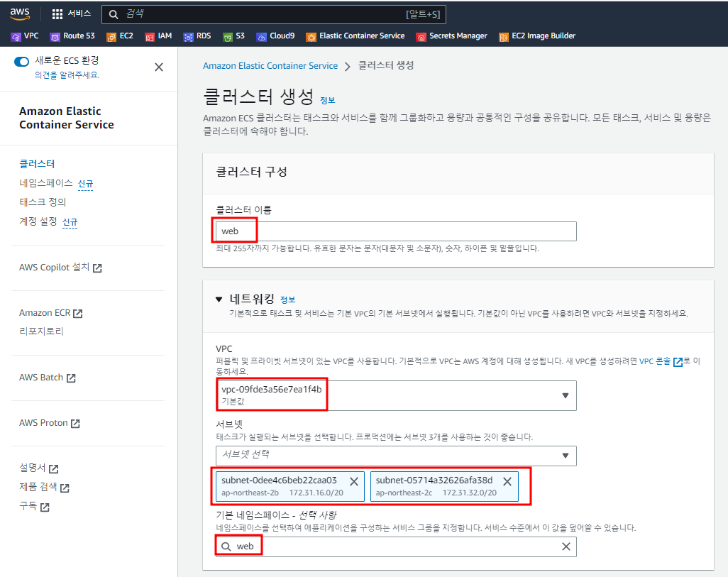Screen dimensions: 728x577
Task: Open 구독 link in sidebar
Action: pos(28,506)
